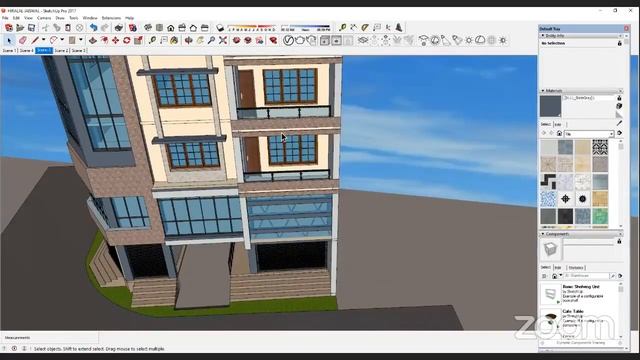The height and width of the screenshot is (360, 640).
Task: Choose the Arc drawing tool
Action: 53,40
